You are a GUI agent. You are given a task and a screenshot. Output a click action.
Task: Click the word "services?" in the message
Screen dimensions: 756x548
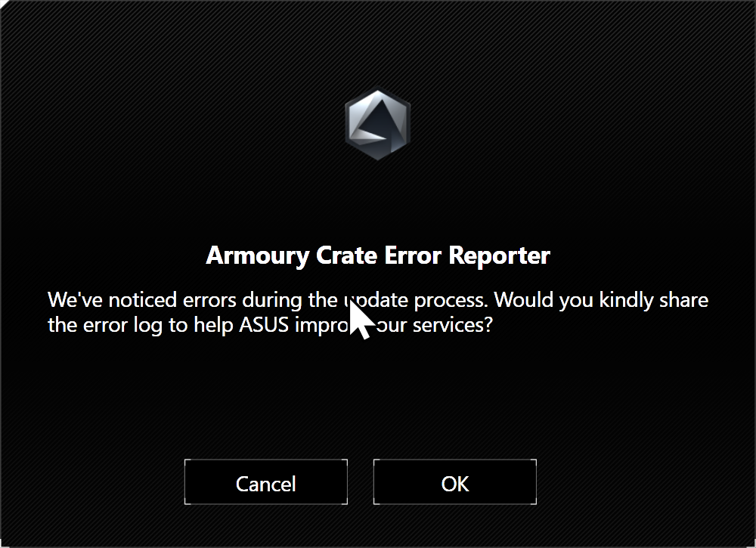tap(453, 325)
